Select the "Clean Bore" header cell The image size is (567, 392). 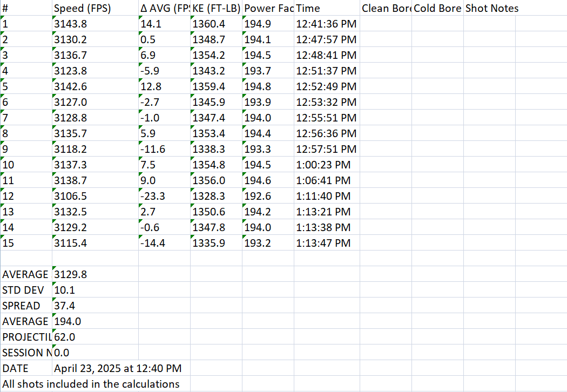click(x=386, y=8)
